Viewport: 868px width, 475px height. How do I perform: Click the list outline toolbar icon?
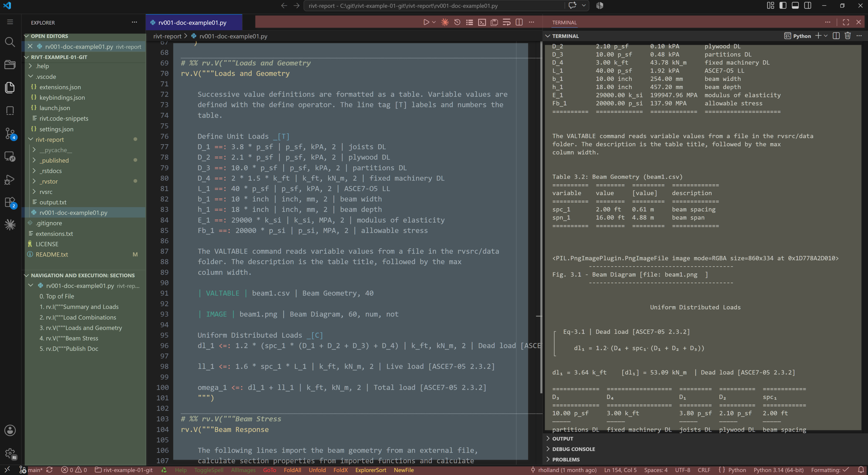469,22
